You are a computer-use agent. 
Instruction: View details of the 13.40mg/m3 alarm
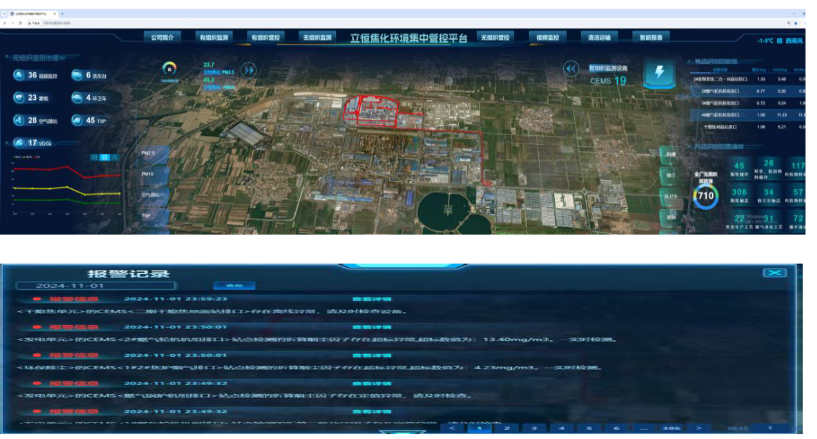point(372,327)
